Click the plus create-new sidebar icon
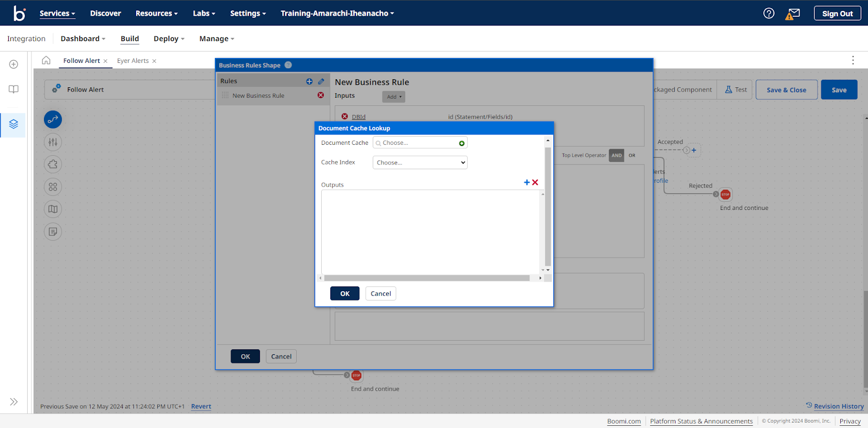868x428 pixels. pos(14,64)
